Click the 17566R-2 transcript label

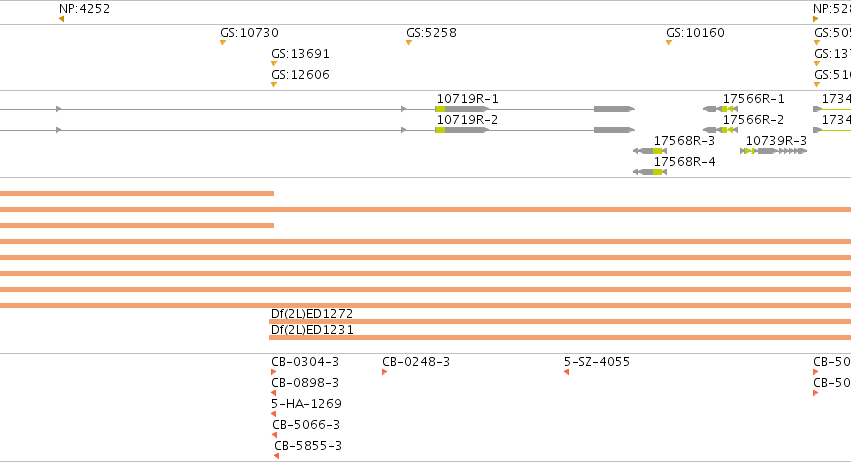click(x=753, y=119)
